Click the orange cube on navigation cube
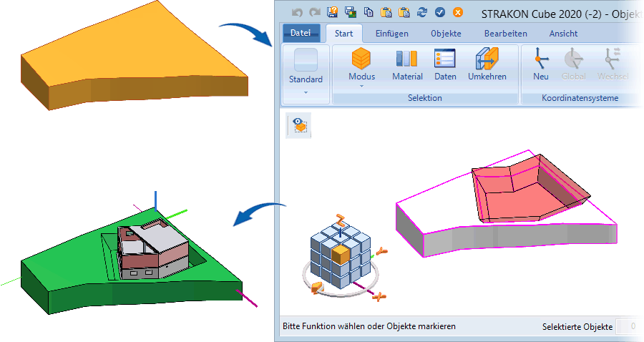This screenshot has height=342, width=644. (341, 253)
